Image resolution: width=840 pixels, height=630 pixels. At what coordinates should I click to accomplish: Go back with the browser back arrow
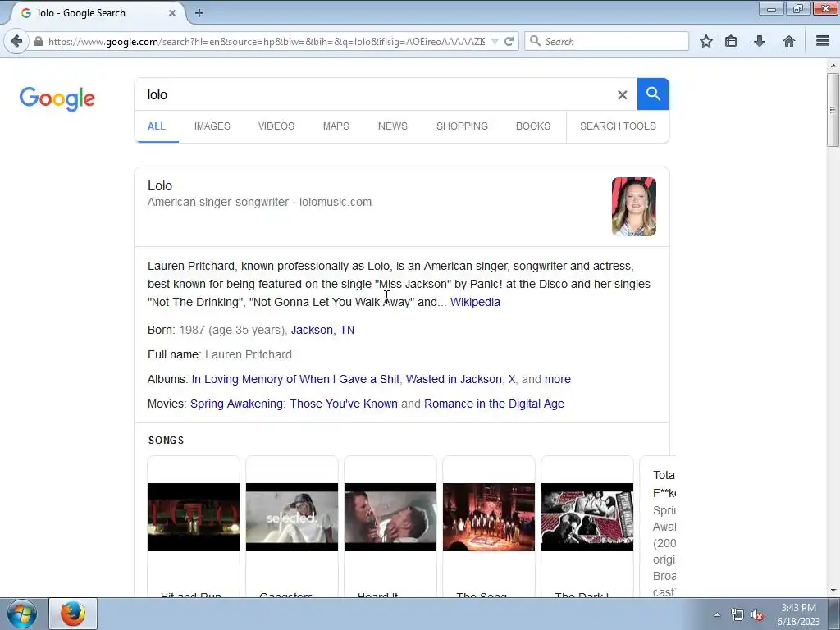click(16, 41)
